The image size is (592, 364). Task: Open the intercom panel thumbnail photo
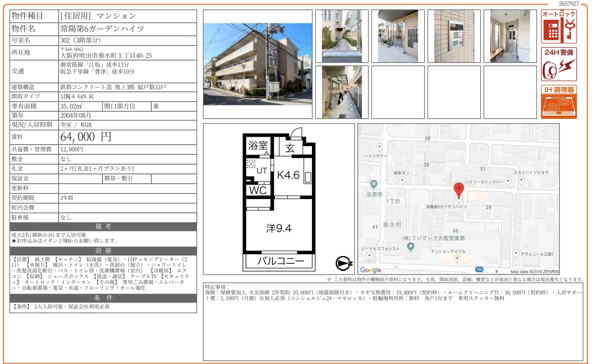point(454,36)
